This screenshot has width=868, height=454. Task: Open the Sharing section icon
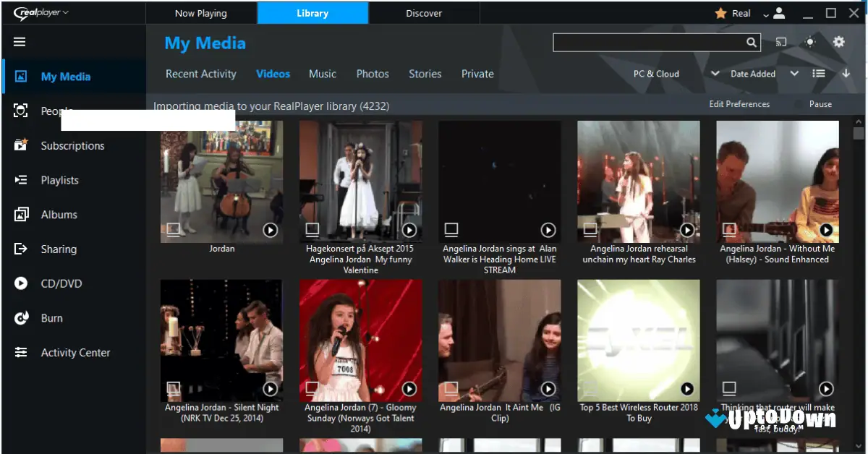pyautogui.click(x=20, y=249)
